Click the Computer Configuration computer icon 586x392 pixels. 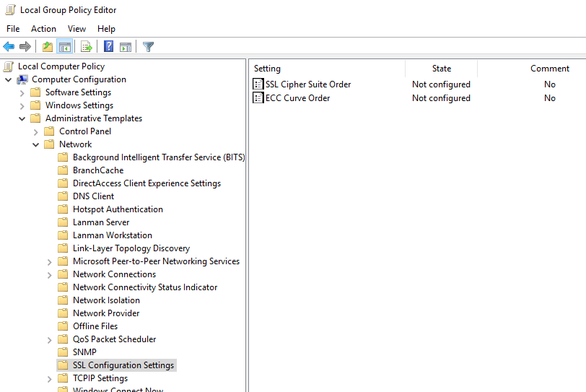pyautogui.click(x=22, y=79)
